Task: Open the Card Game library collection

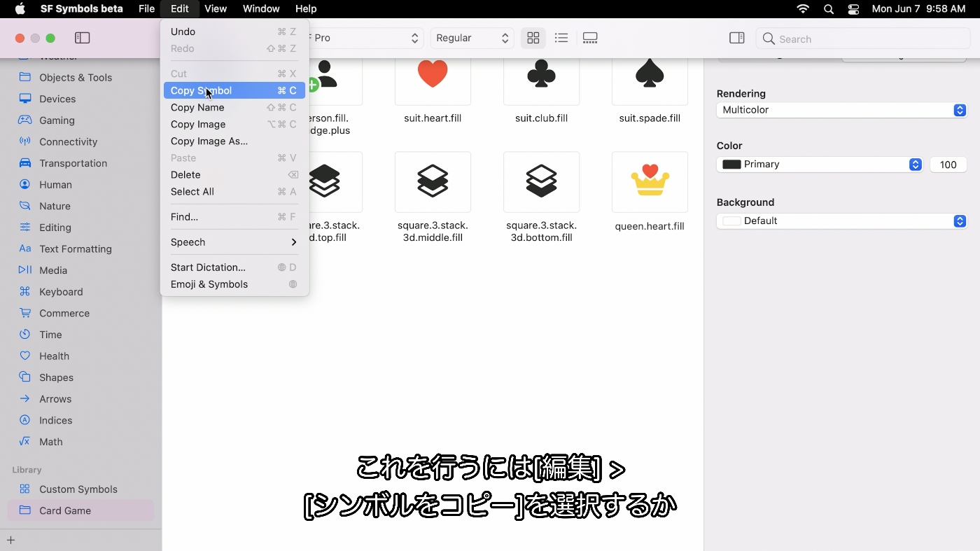Action: pos(80,510)
